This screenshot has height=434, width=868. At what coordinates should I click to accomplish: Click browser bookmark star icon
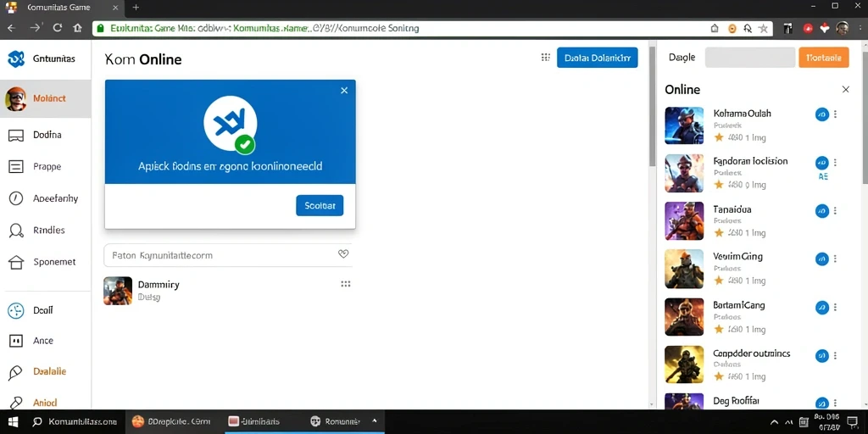[764, 29]
